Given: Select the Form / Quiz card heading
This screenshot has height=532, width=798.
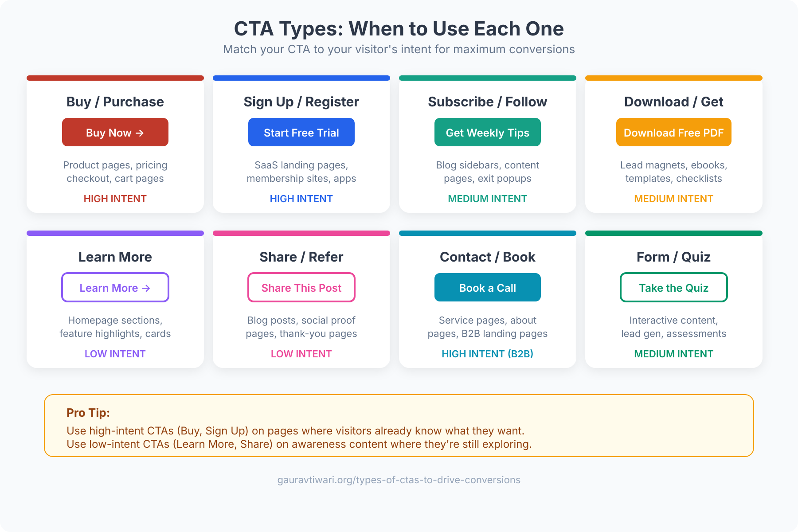Looking at the screenshot, I should [673, 257].
